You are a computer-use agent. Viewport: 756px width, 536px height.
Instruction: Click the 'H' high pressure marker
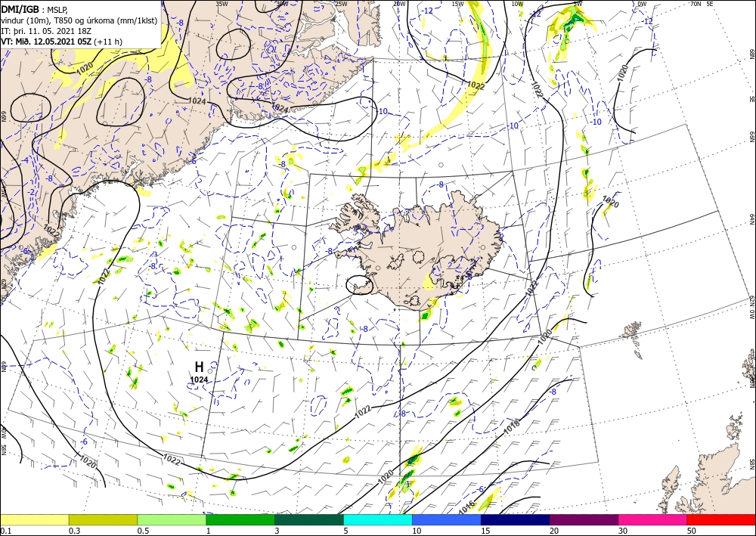coord(199,367)
